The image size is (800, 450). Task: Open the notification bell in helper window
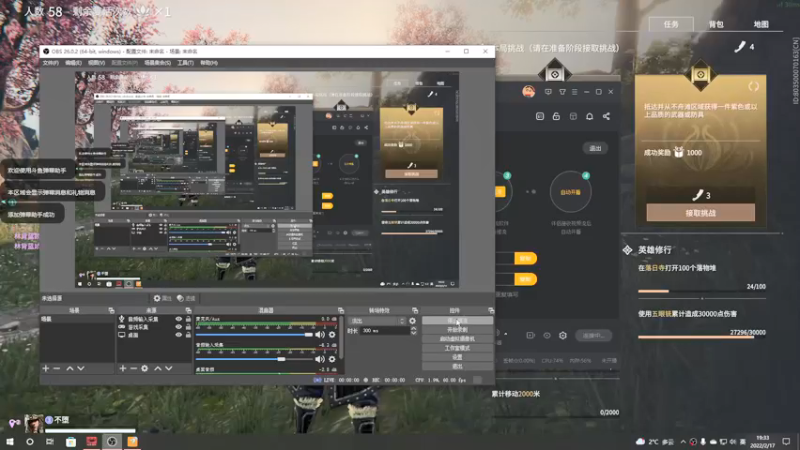589,116
